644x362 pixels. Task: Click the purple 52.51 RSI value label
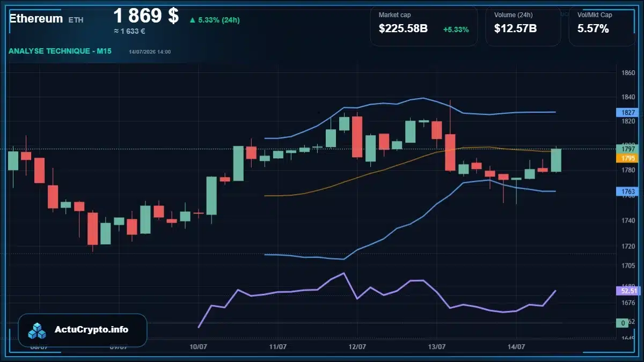[x=627, y=291]
